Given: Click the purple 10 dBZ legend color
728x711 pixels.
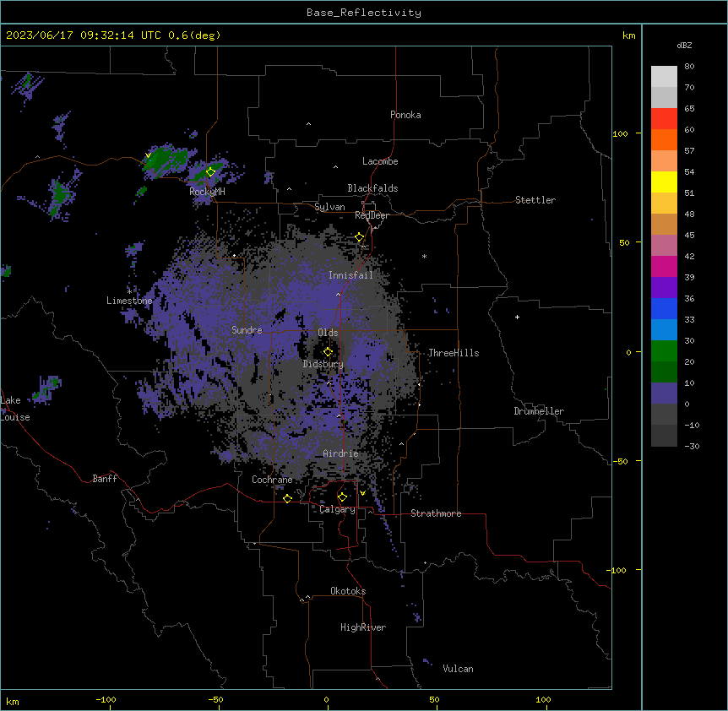Looking at the screenshot, I should click(x=664, y=393).
